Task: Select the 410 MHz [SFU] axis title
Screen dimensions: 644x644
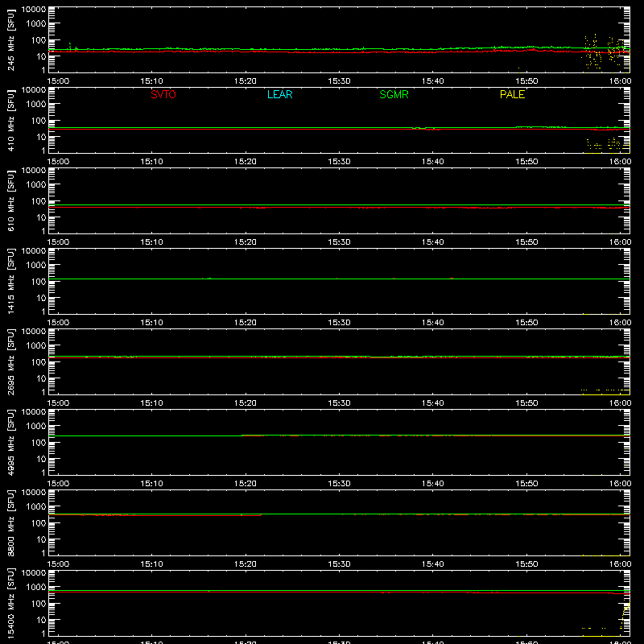Action: (11, 120)
